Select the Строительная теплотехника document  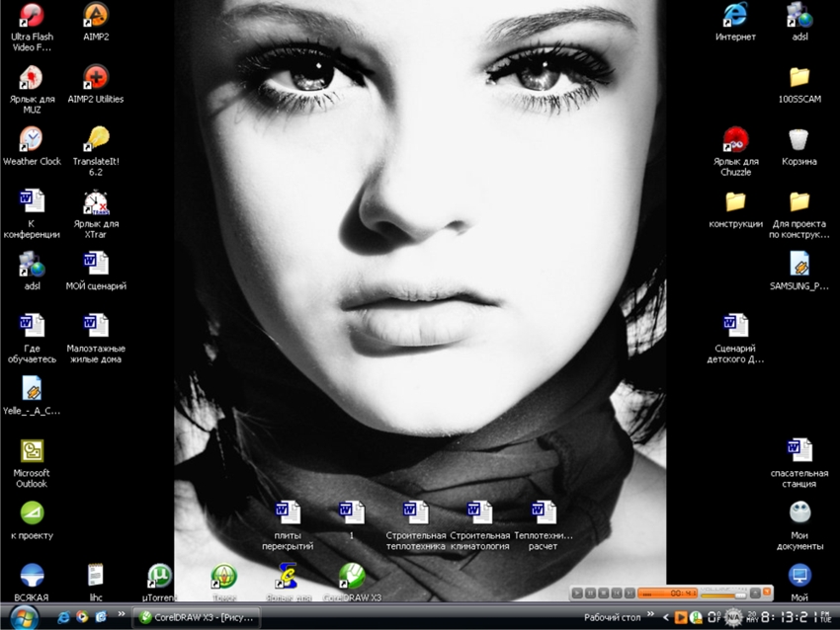click(416, 525)
